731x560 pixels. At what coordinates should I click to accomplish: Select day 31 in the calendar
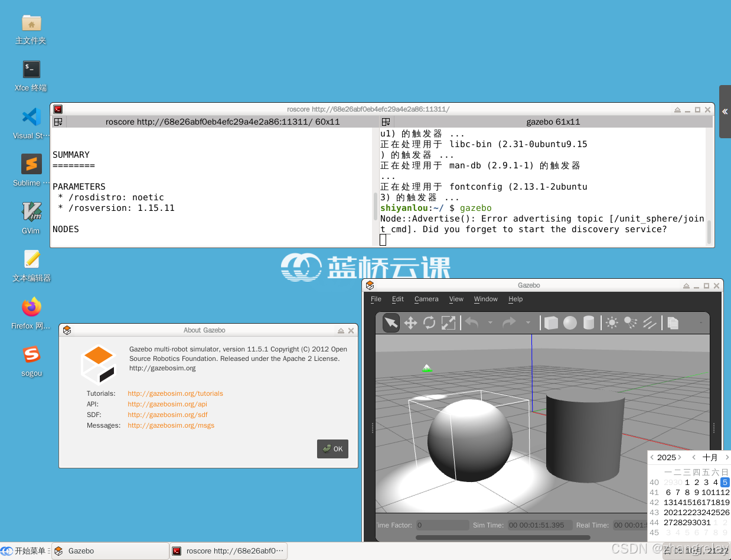pyautogui.click(x=706, y=523)
